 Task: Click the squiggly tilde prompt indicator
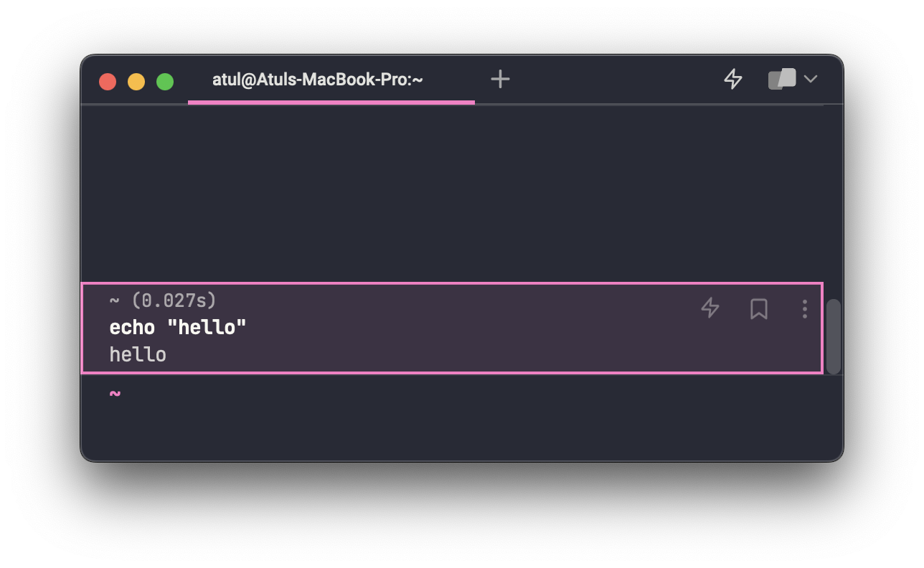coord(115,393)
